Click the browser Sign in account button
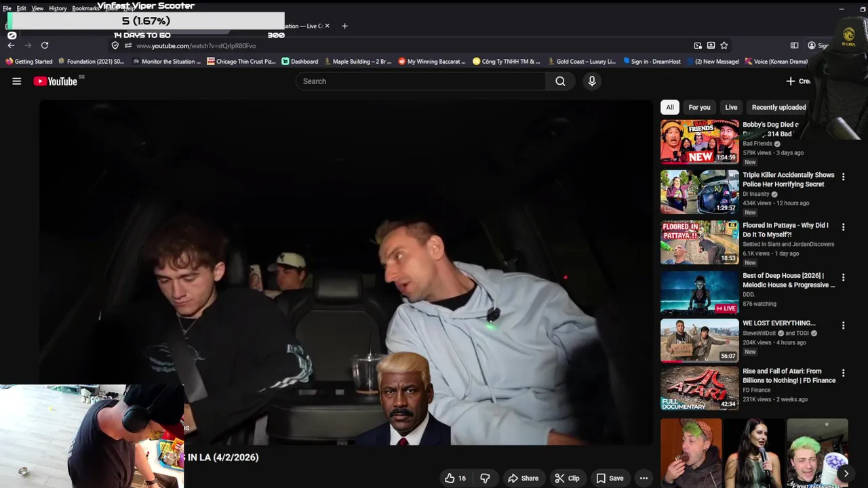Image resolution: width=868 pixels, height=488 pixels. tap(818, 45)
